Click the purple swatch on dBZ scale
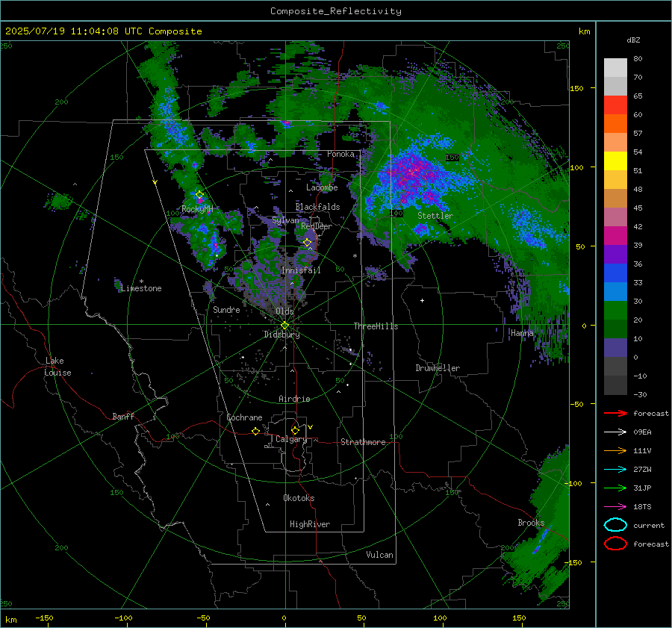The image size is (672, 628). (615, 254)
